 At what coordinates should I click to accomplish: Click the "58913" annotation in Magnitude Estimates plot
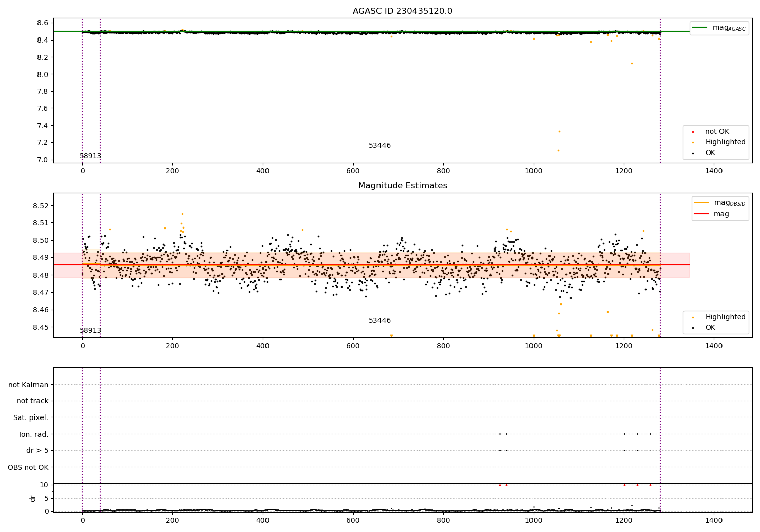click(90, 331)
